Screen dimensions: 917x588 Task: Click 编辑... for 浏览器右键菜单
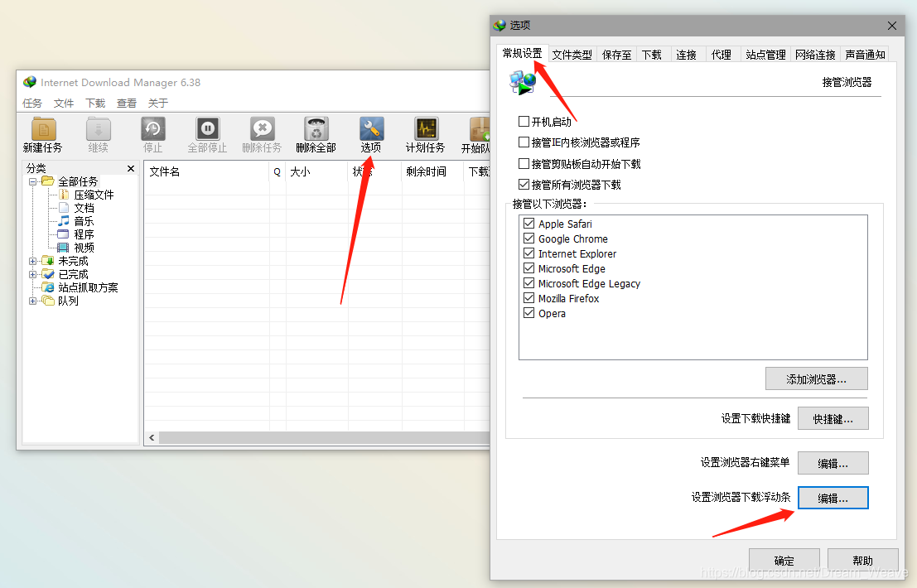(x=833, y=463)
